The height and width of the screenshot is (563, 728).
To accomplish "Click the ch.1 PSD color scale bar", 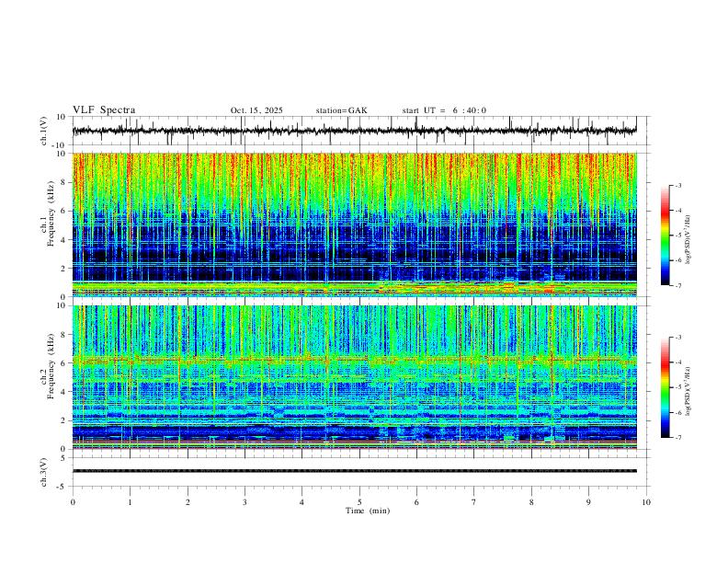I will tap(665, 236).
